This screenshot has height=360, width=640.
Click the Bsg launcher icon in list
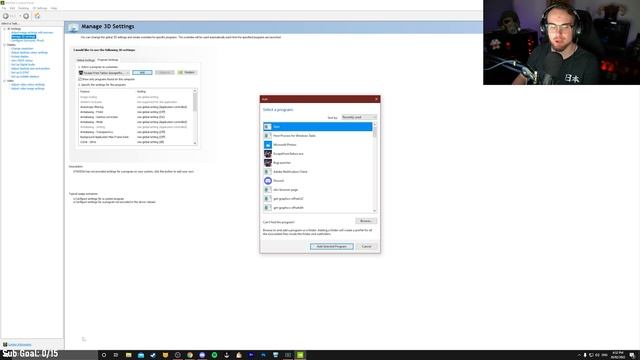click(268, 162)
